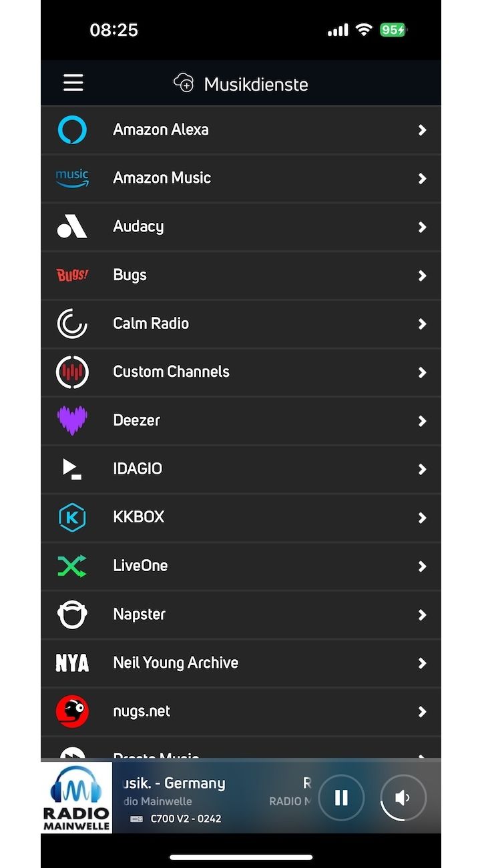Open the Napster service text label
482x868 pixels.
[140, 614]
